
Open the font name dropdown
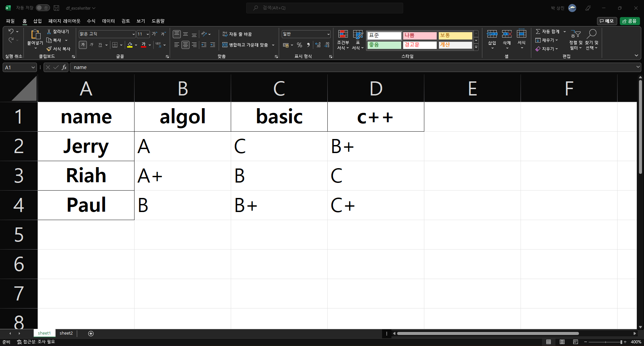[x=133, y=34]
